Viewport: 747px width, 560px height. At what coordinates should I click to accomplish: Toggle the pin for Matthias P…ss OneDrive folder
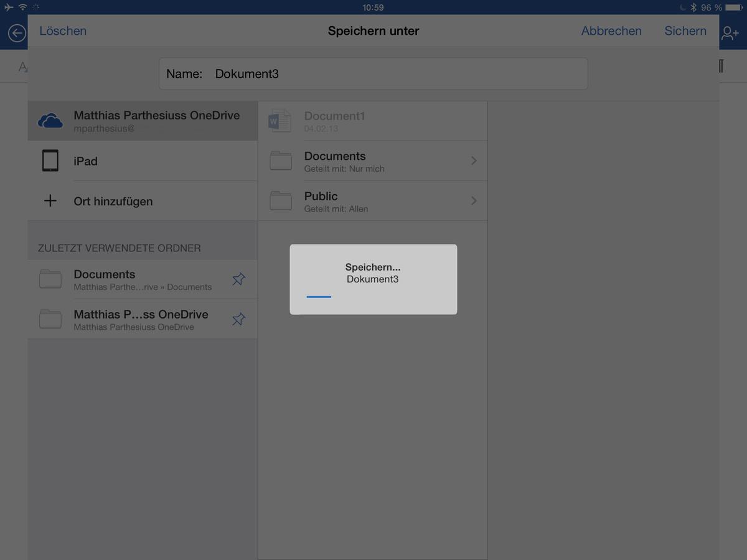point(238,319)
